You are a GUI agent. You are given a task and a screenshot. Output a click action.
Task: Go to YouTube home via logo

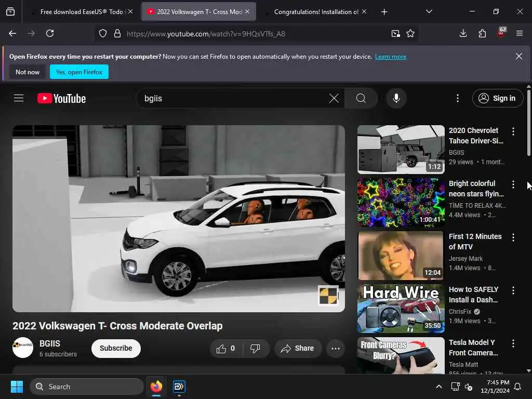pos(61,98)
